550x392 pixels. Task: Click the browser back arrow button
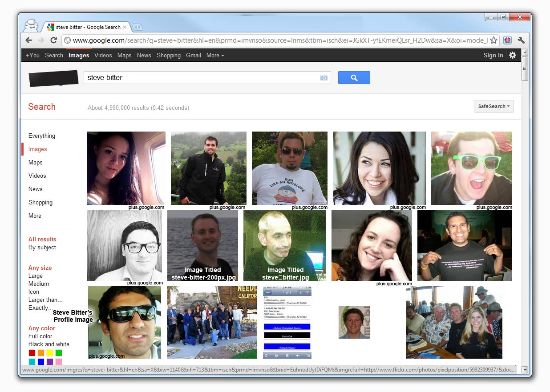(28, 40)
